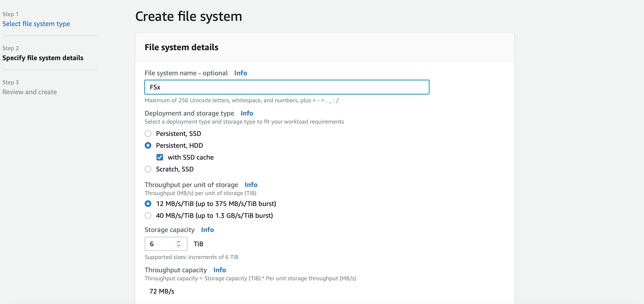Open Info link for Deployment and storage type
644x304 pixels.
(247, 113)
